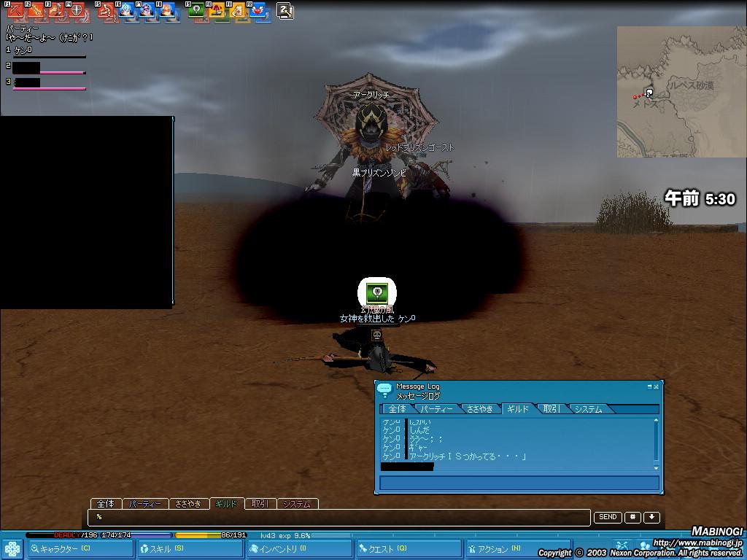
Task: Click party member 2's pink health bar
Action: click(63, 72)
